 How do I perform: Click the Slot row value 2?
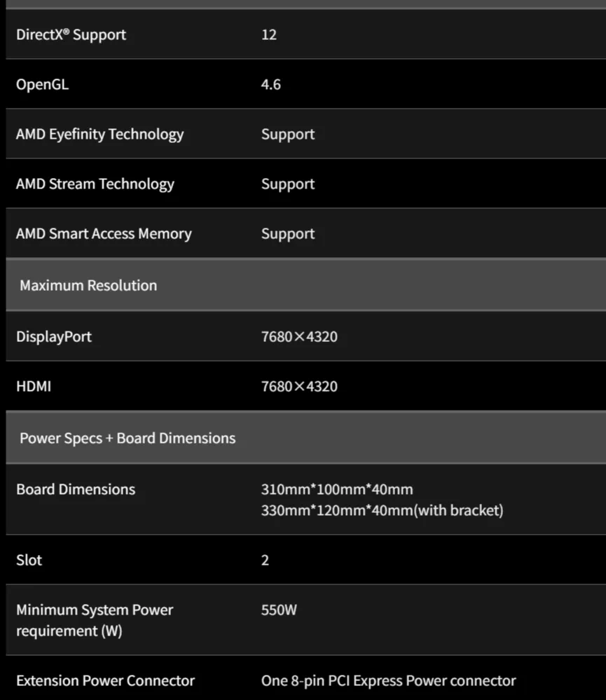pyautogui.click(x=265, y=561)
